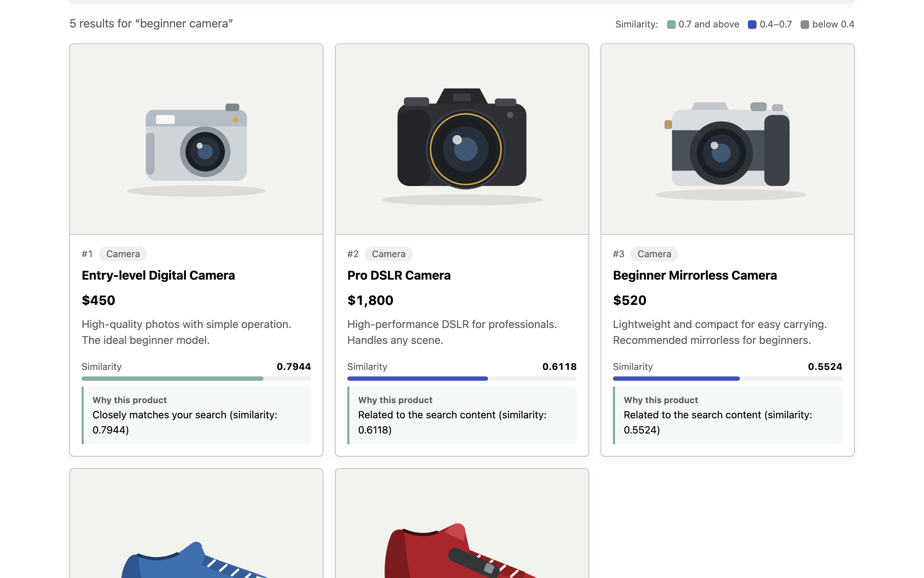Image resolution: width=924 pixels, height=578 pixels.
Task: Click the similarity value 0.7944
Action: 294,367
